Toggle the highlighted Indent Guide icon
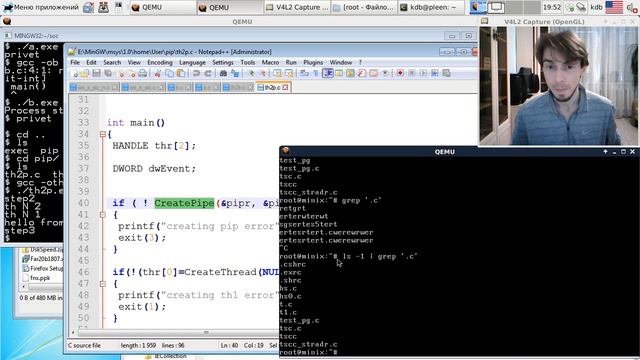Image resolution: width=640 pixels, height=360 pixels. [x=328, y=73]
